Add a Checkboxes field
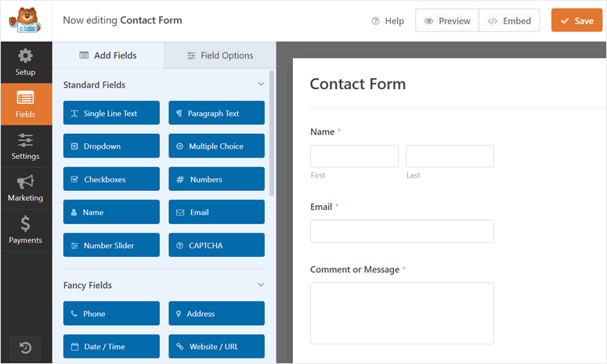The image size is (607, 364). click(x=111, y=179)
